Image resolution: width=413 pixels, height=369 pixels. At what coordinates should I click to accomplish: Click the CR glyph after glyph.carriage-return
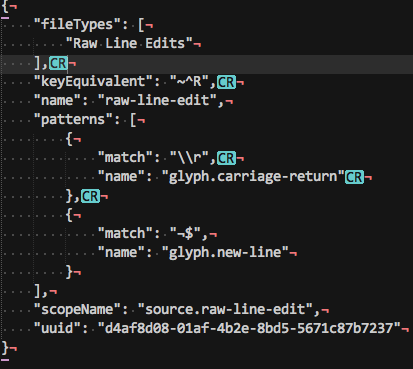click(354, 177)
